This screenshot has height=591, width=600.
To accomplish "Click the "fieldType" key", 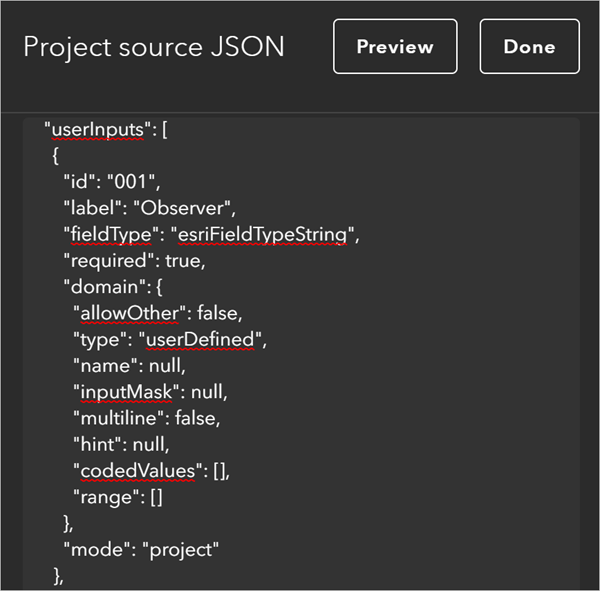I will click(x=112, y=235).
